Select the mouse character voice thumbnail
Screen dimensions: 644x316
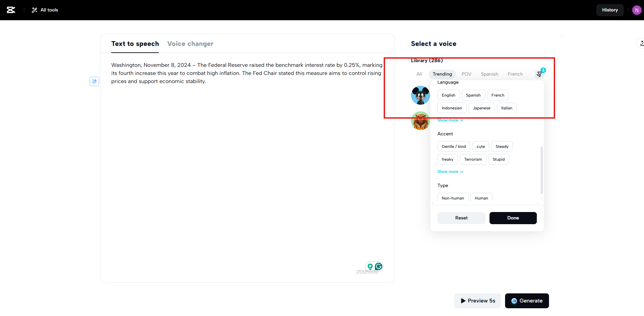(x=421, y=95)
